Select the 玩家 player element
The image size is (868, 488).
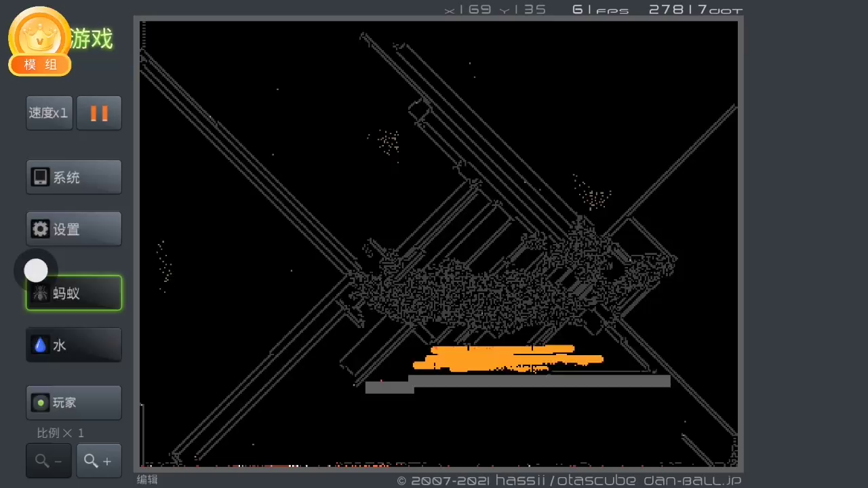coord(74,403)
